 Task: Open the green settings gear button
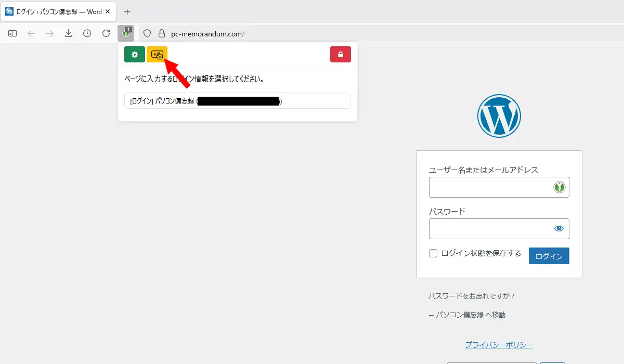pyautogui.click(x=135, y=55)
